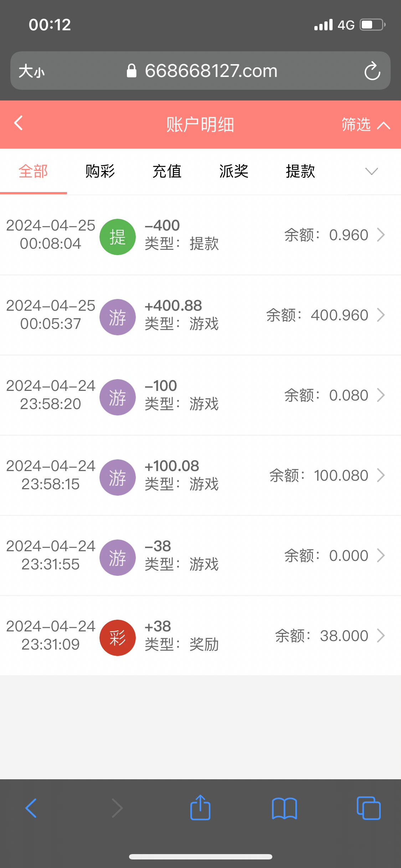
Task: Open the Safari share sheet icon
Action: pos(200,808)
